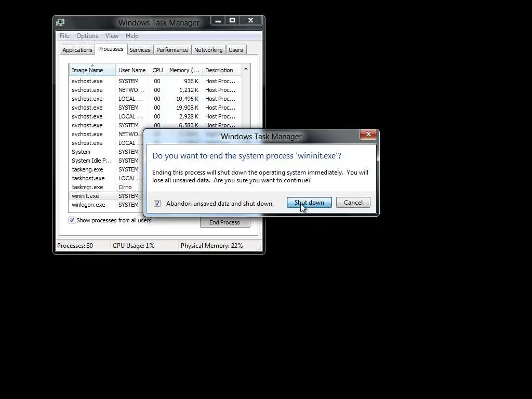Viewport: 532px width, 399px height.
Task: Select the taskhost.exe process row
Action: pyautogui.click(x=106, y=178)
